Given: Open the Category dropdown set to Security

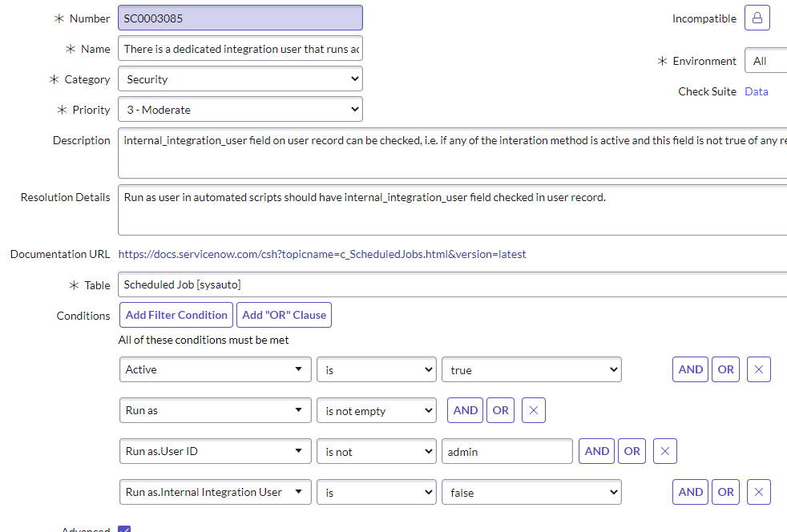Looking at the screenshot, I should 240,79.
